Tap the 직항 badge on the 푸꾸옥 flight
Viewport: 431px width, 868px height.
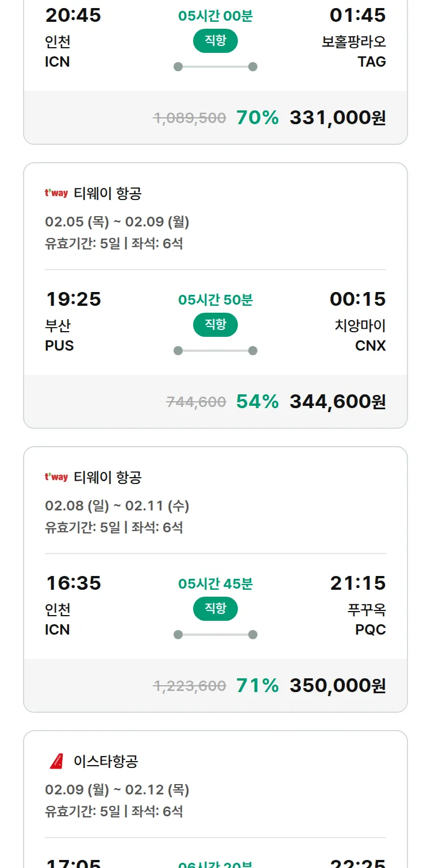point(215,609)
